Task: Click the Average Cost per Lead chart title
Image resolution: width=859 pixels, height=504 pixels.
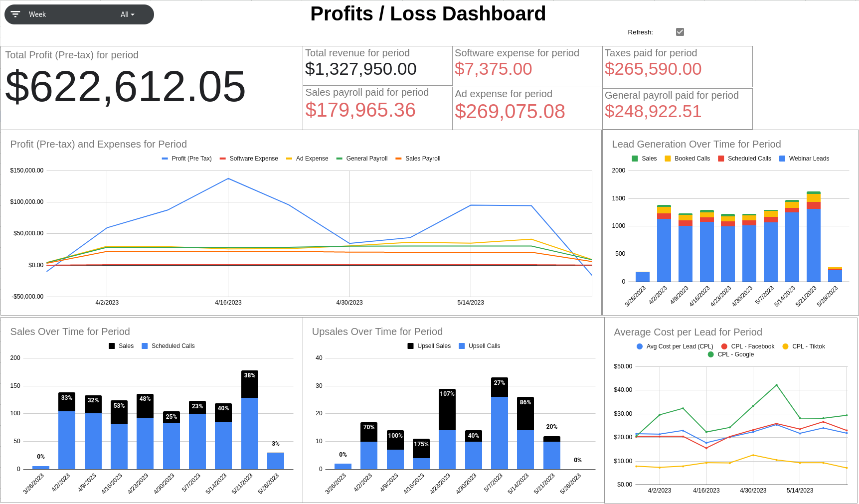Action: pos(687,332)
